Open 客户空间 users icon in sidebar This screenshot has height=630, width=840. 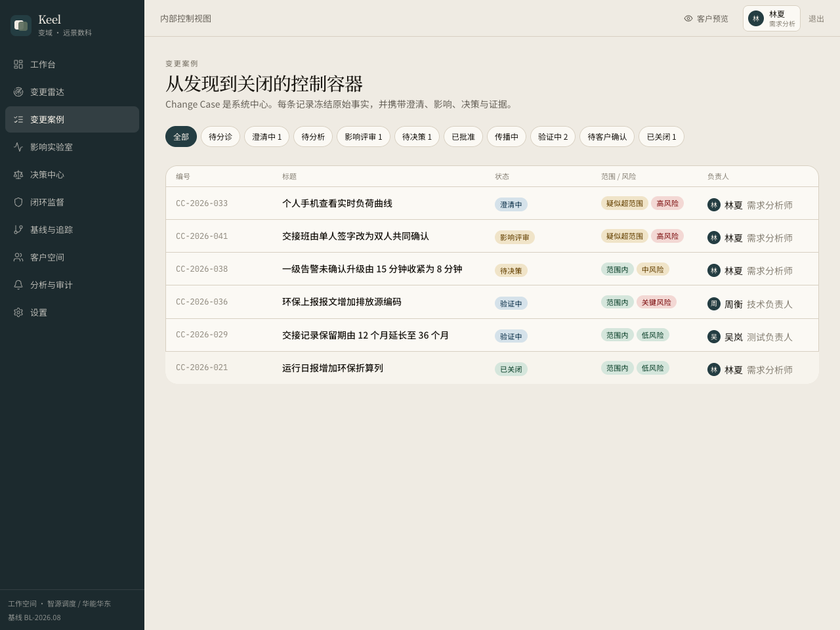click(18, 257)
